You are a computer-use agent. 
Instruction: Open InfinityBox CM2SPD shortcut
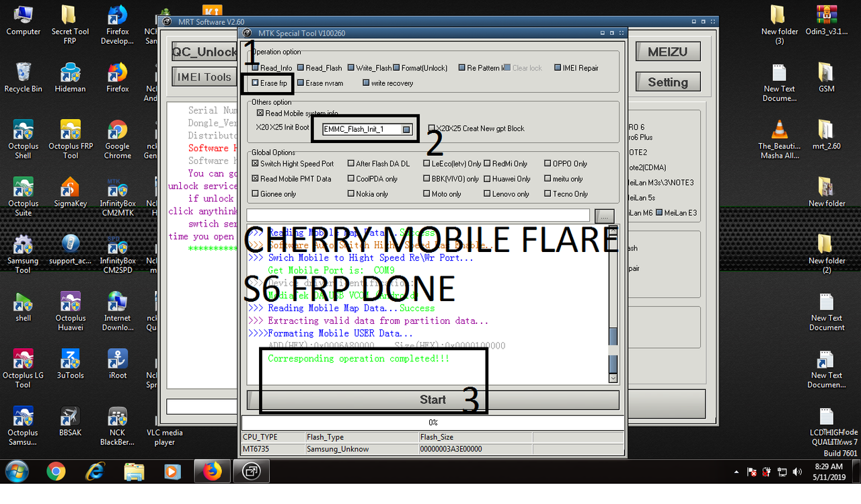click(x=117, y=253)
